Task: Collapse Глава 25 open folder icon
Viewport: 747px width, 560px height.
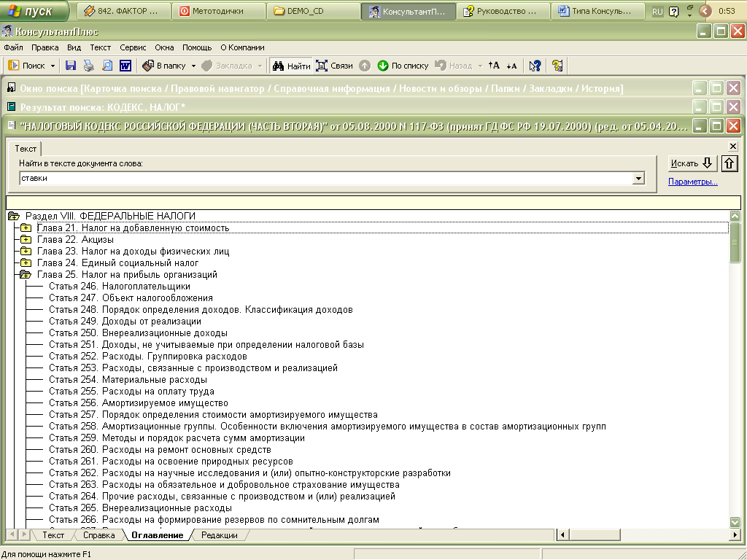Action: (x=26, y=275)
